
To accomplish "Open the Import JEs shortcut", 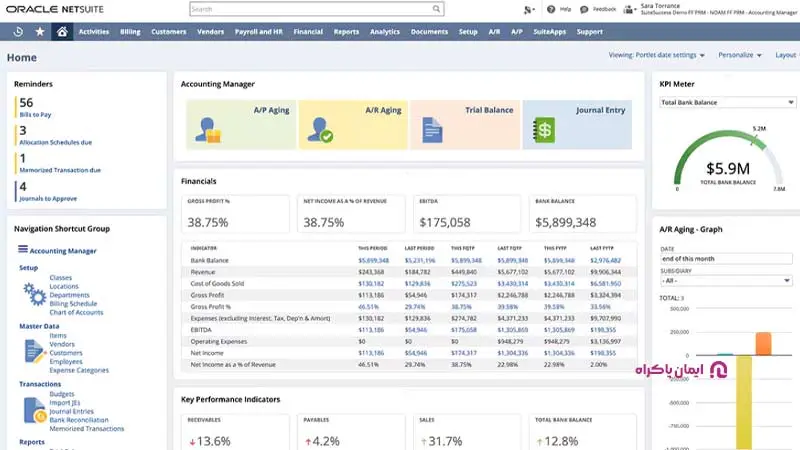I will click(x=65, y=403).
